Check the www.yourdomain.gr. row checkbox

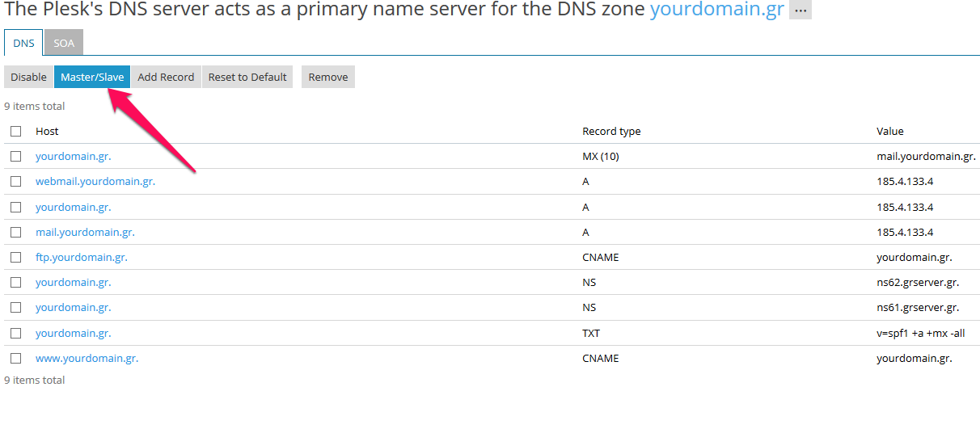(16, 358)
